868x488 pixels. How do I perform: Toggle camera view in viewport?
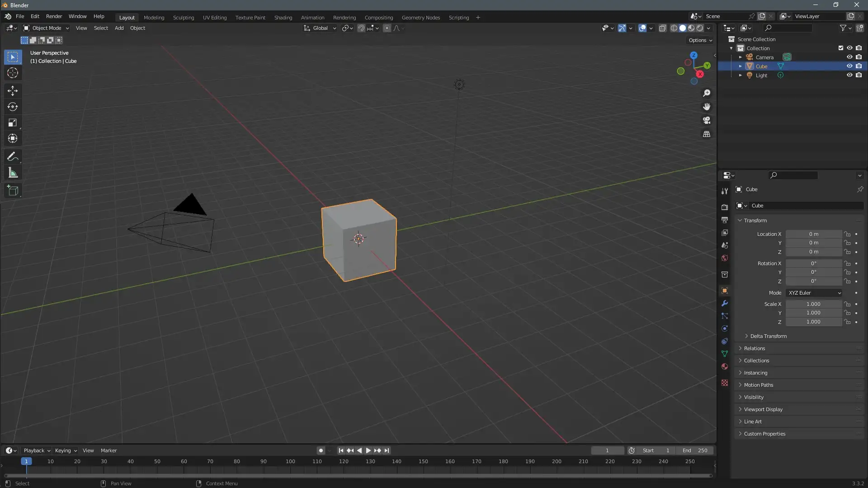707,121
